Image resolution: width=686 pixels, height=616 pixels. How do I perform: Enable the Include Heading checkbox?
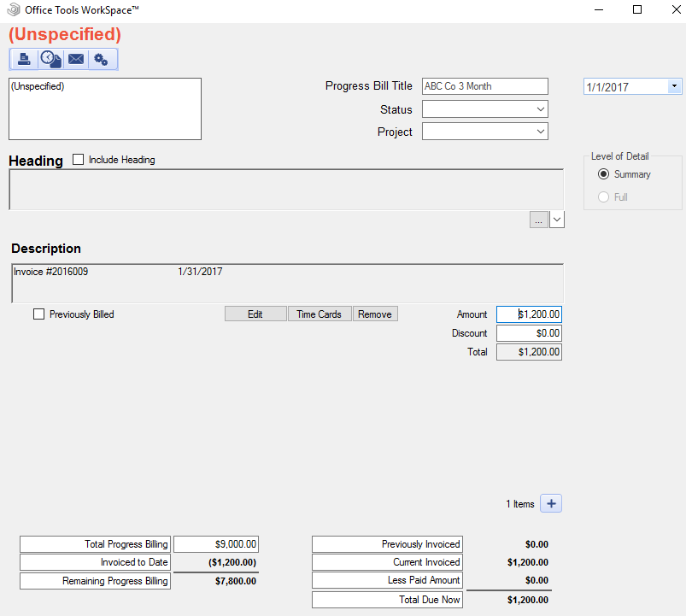[x=78, y=159]
